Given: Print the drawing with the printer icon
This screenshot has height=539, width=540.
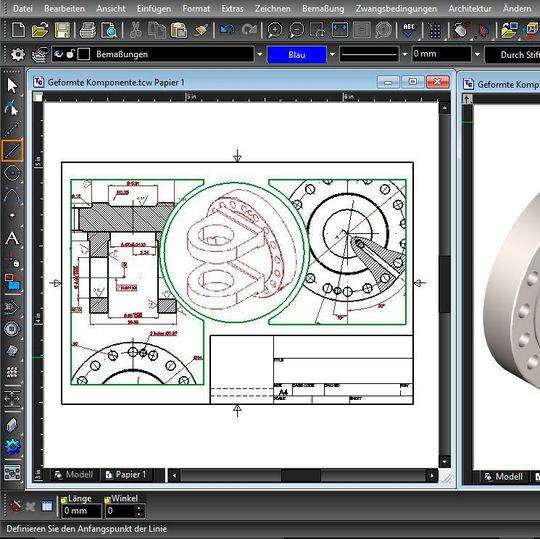Looking at the screenshot, I should (x=88, y=30).
